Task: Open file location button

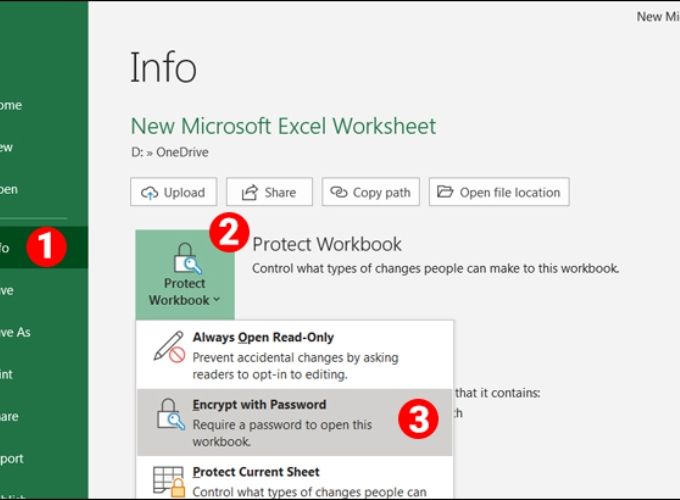Action: coord(499,192)
